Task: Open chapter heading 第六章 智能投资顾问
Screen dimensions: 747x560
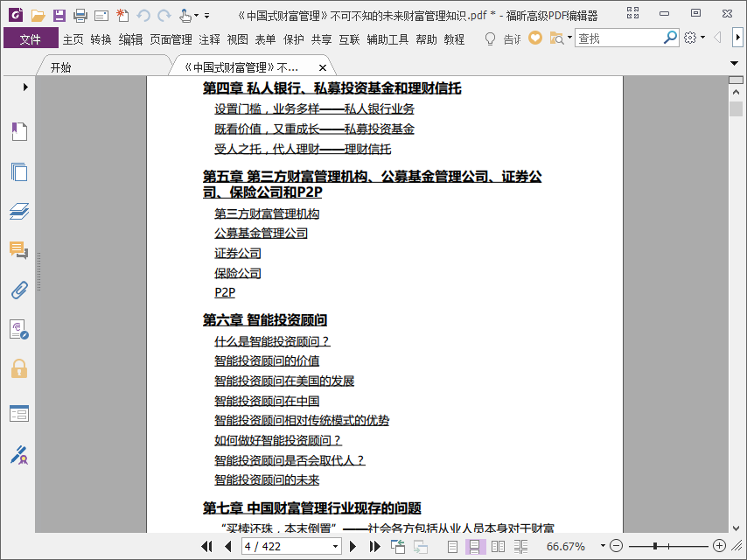Action: pos(265,319)
